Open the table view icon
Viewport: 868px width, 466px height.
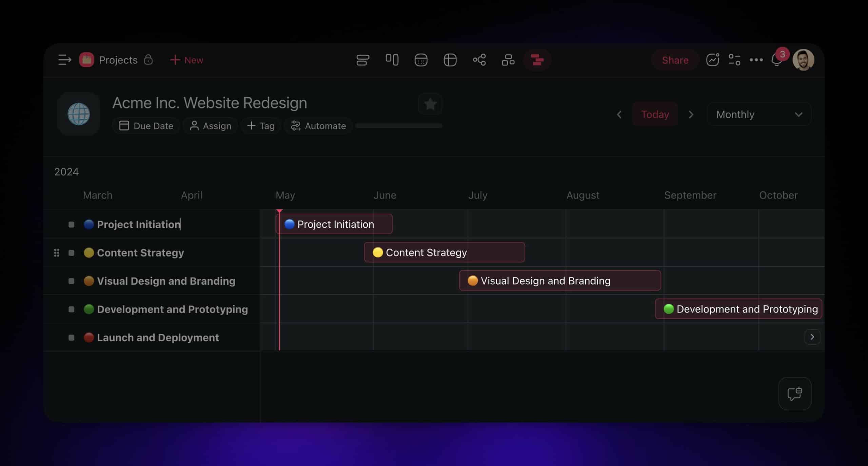450,60
